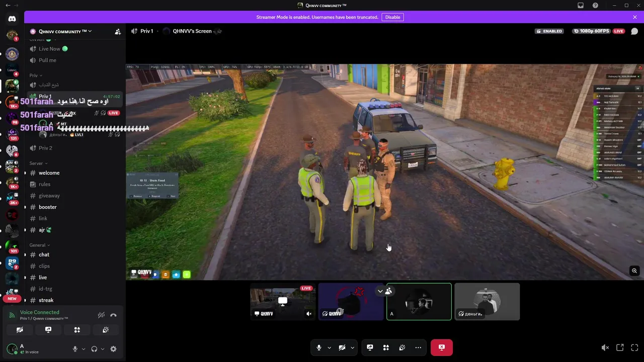Turn on camera in voice panel
Viewport: 644px width, 362px height.
click(20, 330)
